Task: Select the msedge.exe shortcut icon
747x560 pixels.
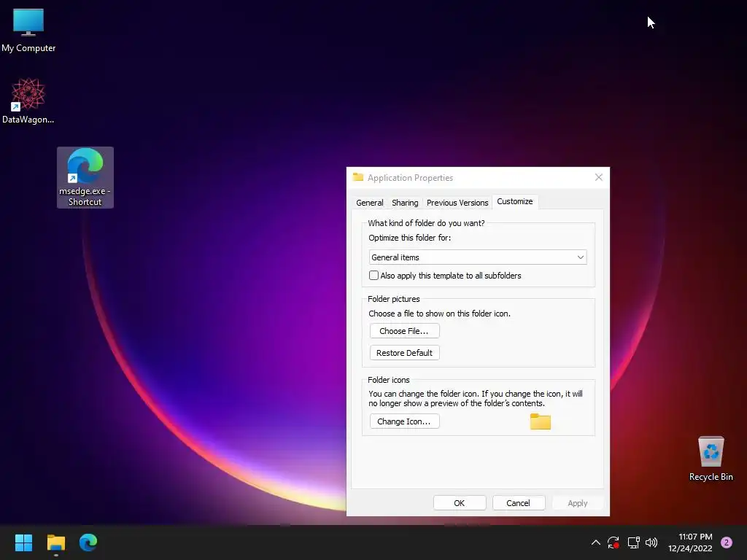Action: point(85,177)
